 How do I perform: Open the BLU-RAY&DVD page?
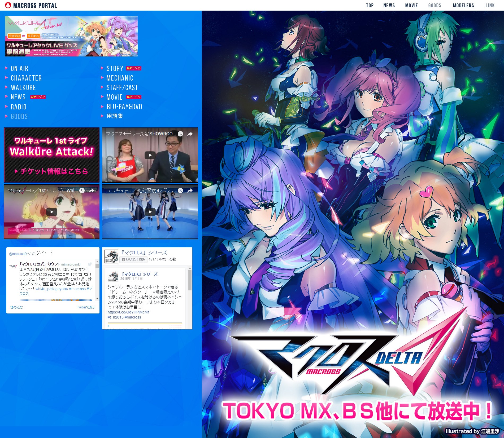pos(124,107)
